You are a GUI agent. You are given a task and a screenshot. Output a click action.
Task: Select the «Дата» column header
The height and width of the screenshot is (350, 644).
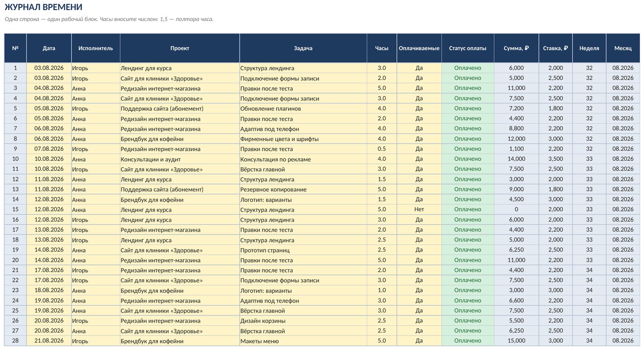click(x=49, y=48)
